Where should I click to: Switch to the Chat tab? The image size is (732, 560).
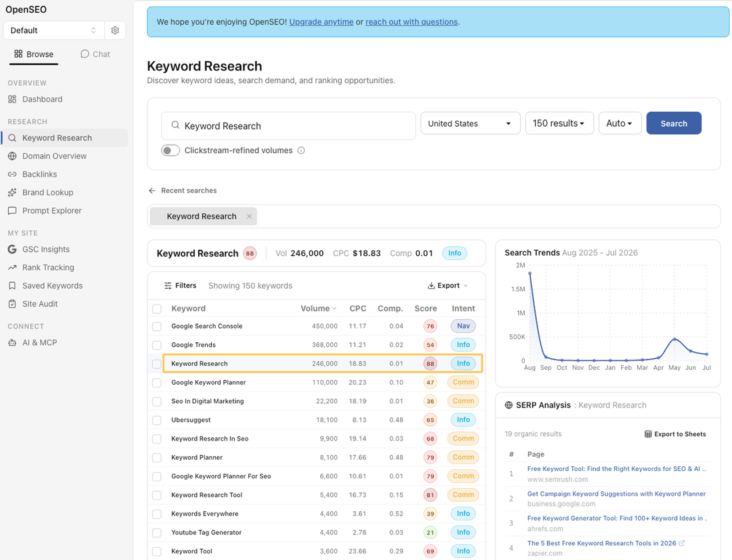click(x=95, y=54)
